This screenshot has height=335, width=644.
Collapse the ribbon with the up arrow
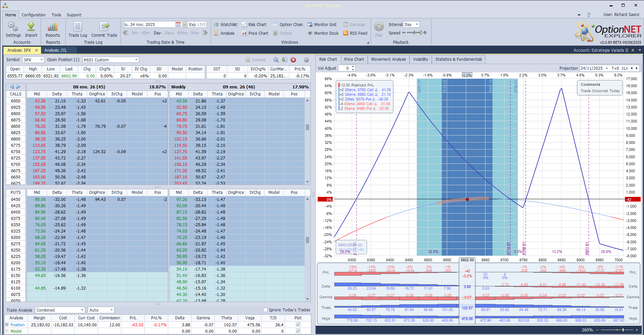pos(579,15)
